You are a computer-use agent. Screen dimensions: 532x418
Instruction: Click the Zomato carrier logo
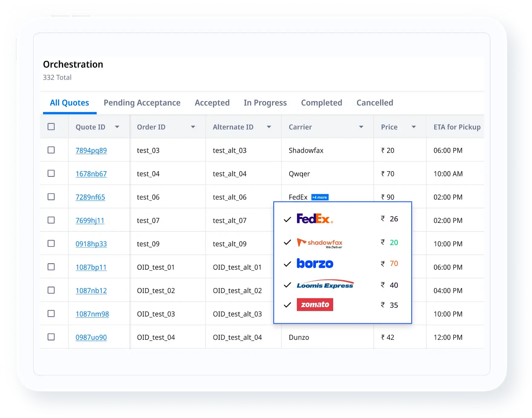315,304
